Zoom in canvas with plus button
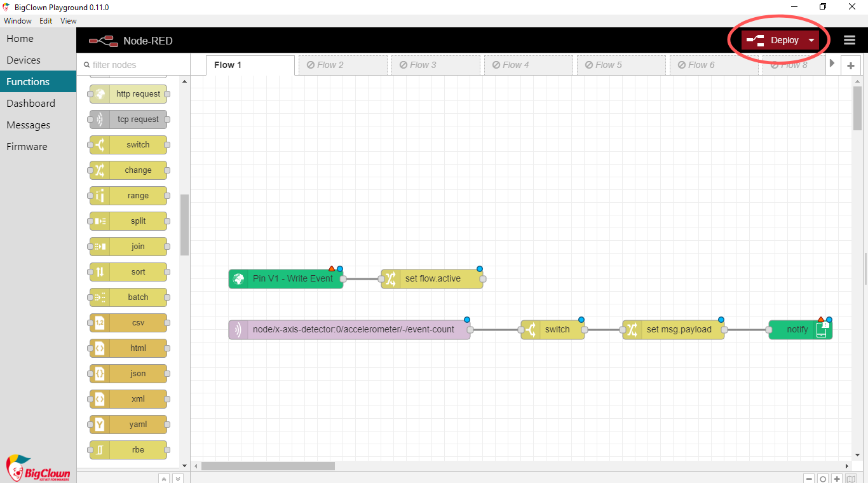 (837, 479)
